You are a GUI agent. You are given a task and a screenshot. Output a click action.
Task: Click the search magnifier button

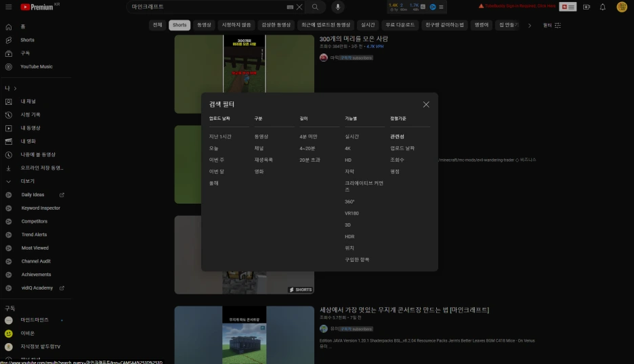[x=315, y=7]
